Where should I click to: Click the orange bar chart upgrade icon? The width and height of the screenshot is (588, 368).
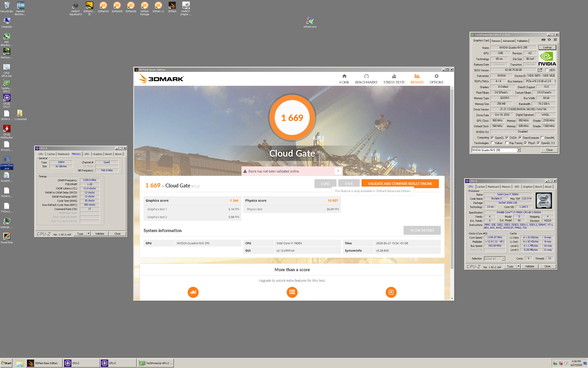coord(193,292)
